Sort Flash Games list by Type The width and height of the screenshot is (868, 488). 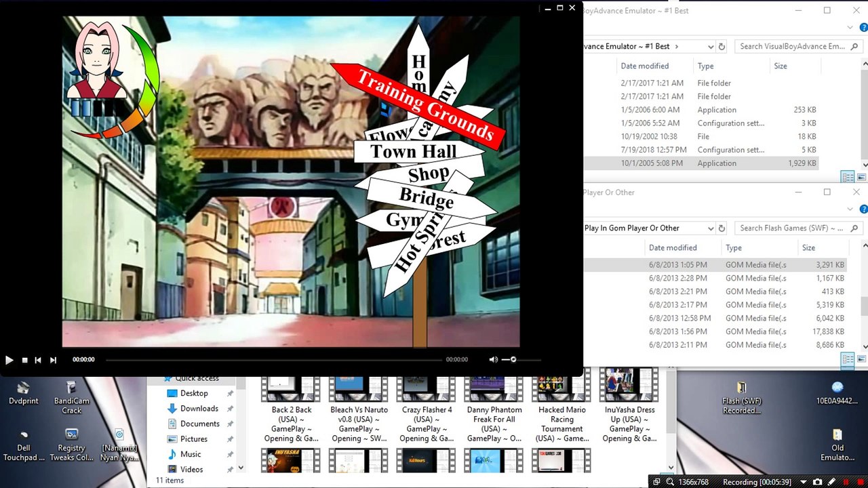pos(734,248)
